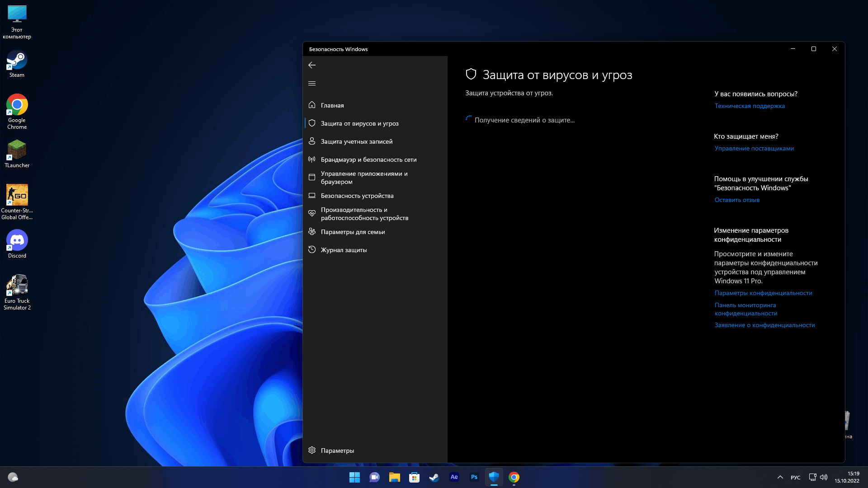868x488 pixels.
Task: Click Управление поставщиками link
Action: pos(754,148)
